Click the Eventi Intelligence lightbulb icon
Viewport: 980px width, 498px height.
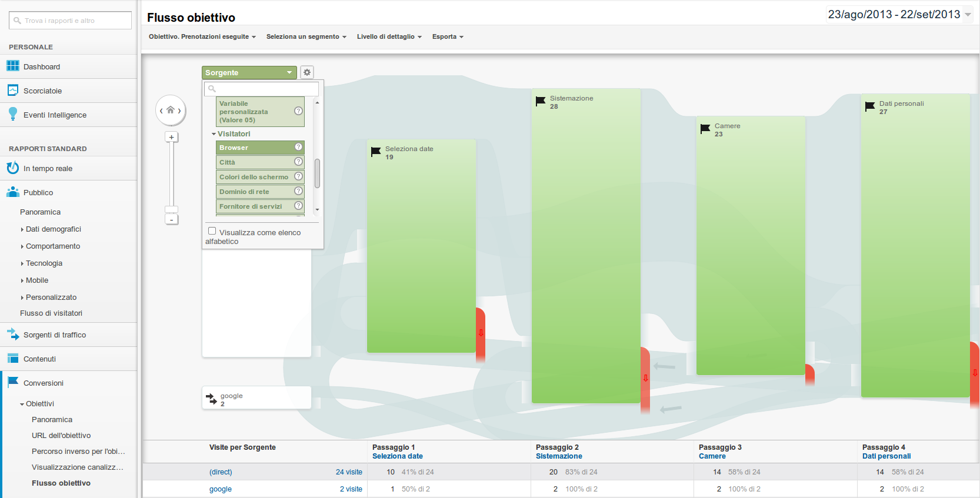[x=12, y=115]
